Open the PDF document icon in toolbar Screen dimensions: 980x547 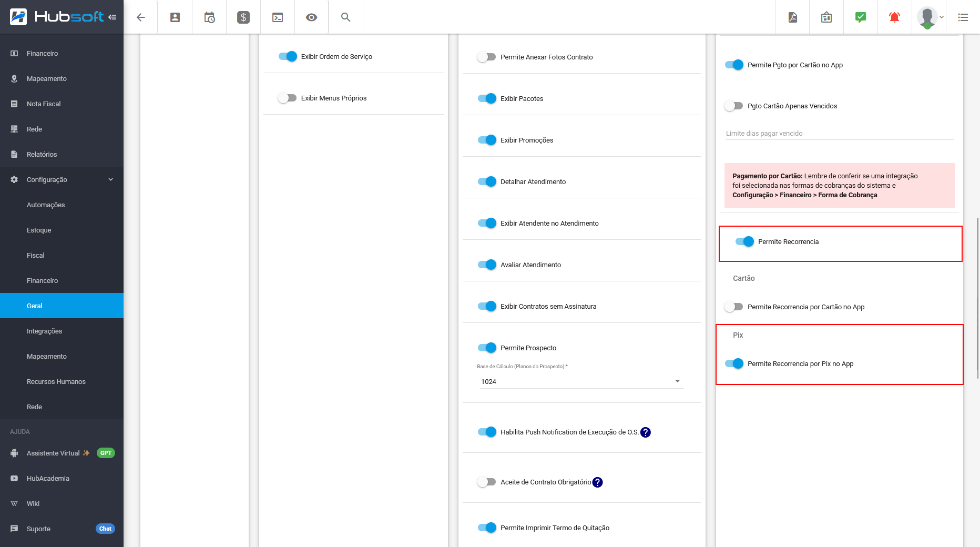click(792, 17)
